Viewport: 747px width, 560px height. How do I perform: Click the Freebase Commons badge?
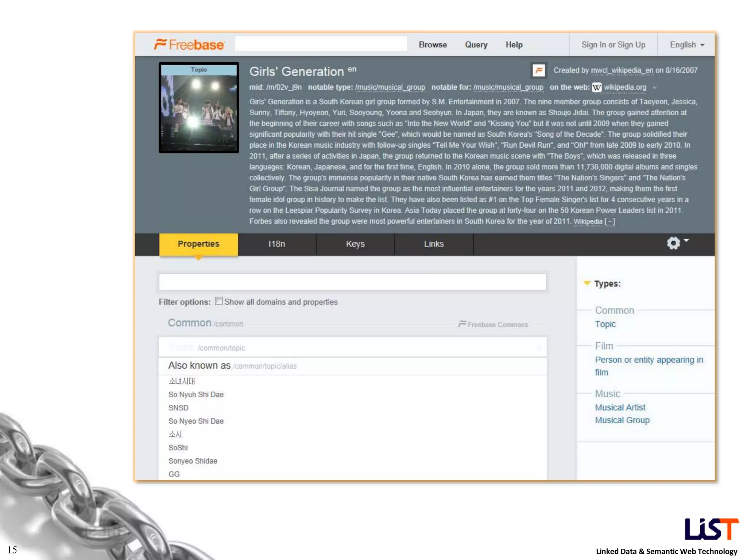(x=493, y=324)
